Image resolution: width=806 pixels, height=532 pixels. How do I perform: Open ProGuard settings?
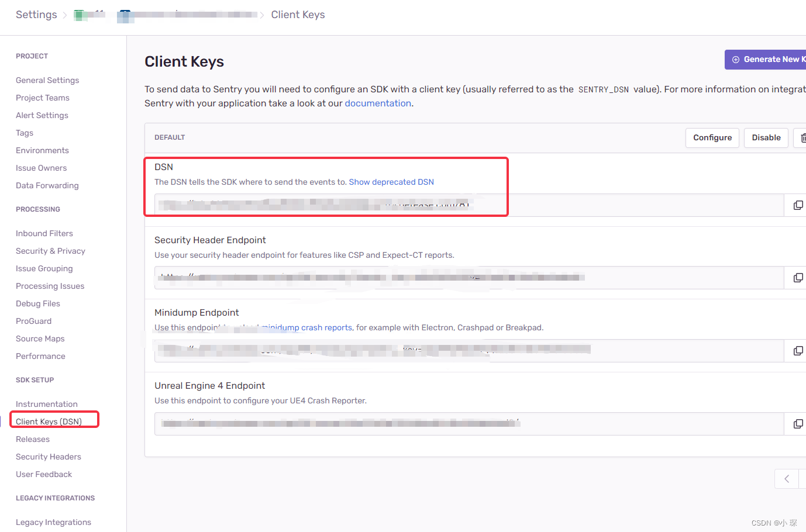click(x=34, y=321)
